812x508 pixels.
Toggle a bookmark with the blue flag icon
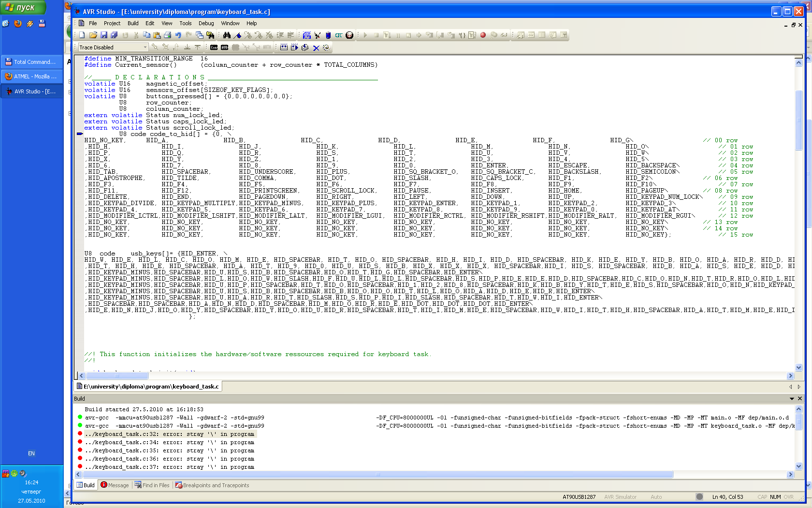237,35
